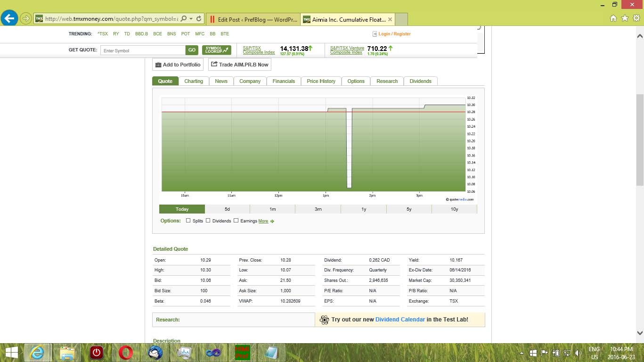
Task: Expand the address bar search dropdown arrow
Action: [x=191, y=19]
